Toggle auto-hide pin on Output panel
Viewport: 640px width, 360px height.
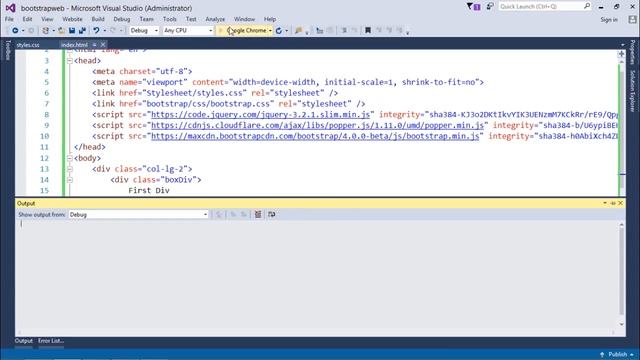[613, 203]
